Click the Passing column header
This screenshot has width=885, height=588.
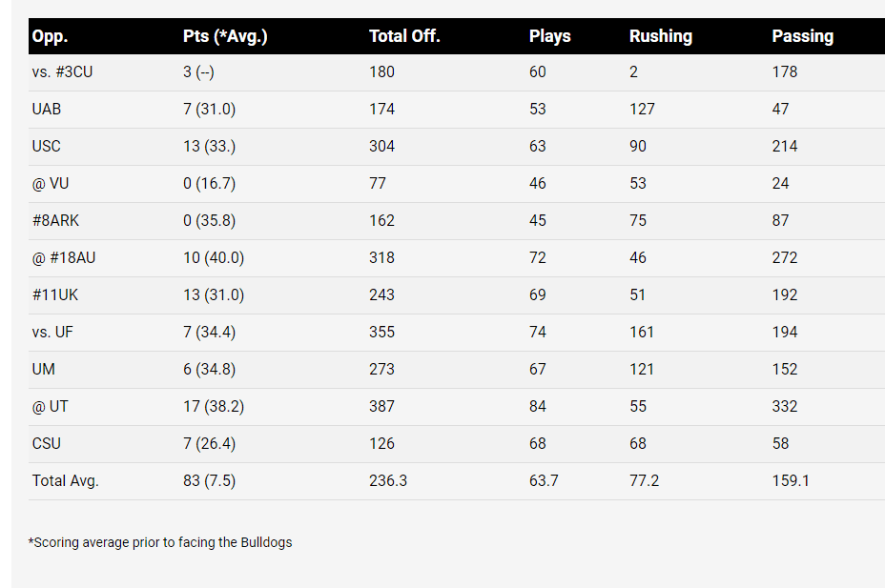point(803,36)
